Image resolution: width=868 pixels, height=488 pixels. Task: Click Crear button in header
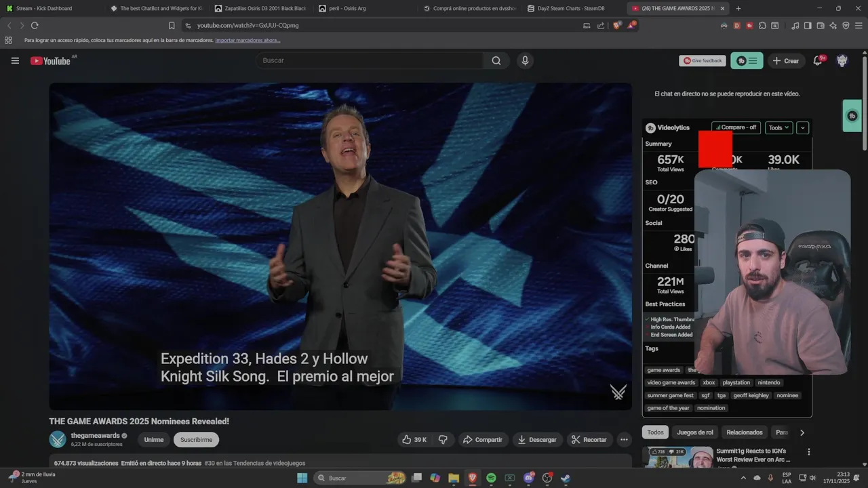pyautogui.click(x=786, y=60)
